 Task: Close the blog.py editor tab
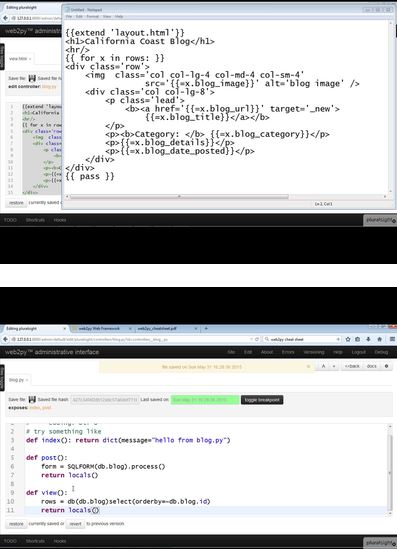[x=27, y=380]
